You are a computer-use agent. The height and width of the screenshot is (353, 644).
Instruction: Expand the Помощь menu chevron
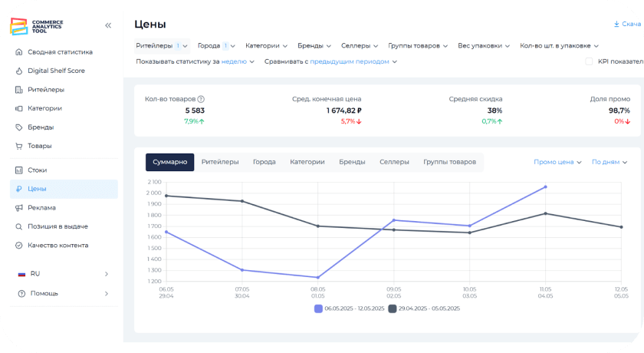coord(107,294)
